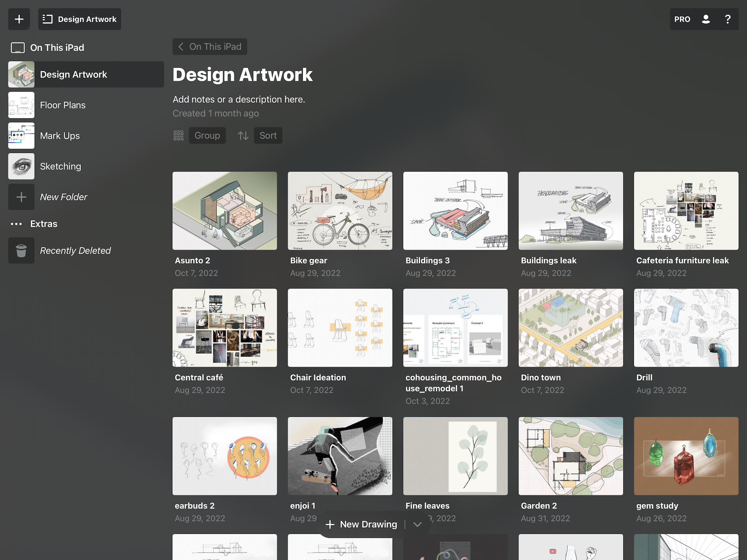The height and width of the screenshot is (560, 747).
Task: Open the user account profile icon
Action: 706,19
